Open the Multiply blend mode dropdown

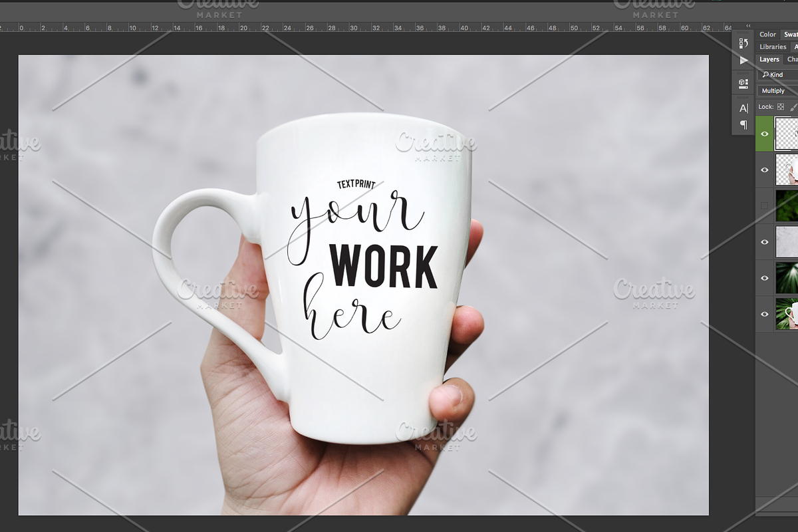coord(775,90)
